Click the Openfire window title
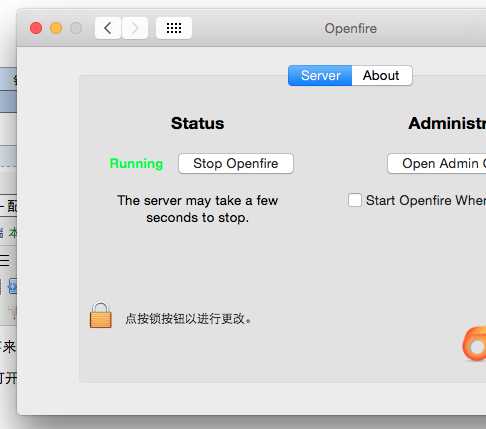486x429 pixels. pyautogui.click(x=351, y=29)
